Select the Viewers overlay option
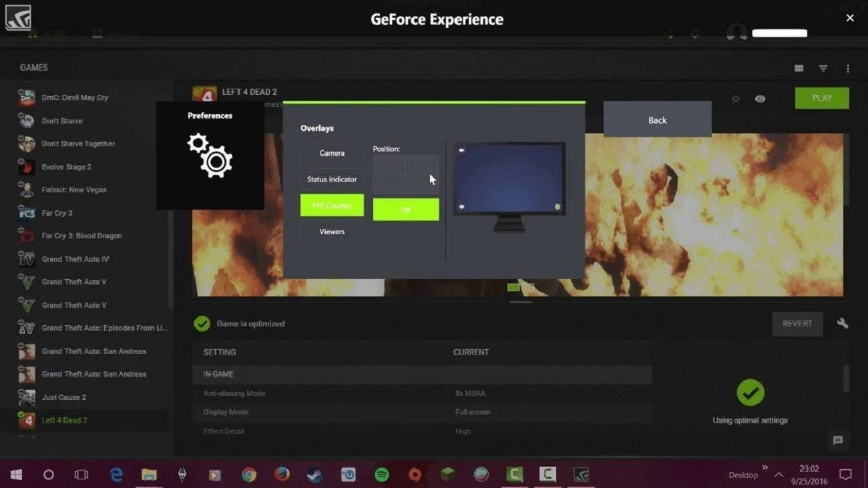The image size is (868, 488). click(x=332, y=232)
